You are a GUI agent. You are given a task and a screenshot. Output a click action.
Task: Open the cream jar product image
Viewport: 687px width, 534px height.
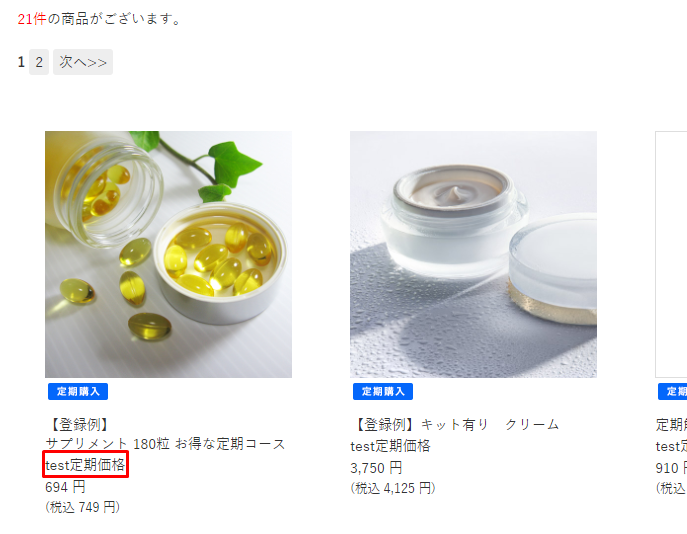coord(473,254)
